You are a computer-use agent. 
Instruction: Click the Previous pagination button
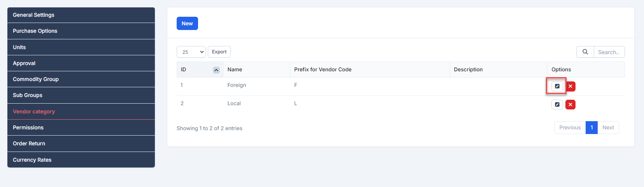(x=570, y=127)
